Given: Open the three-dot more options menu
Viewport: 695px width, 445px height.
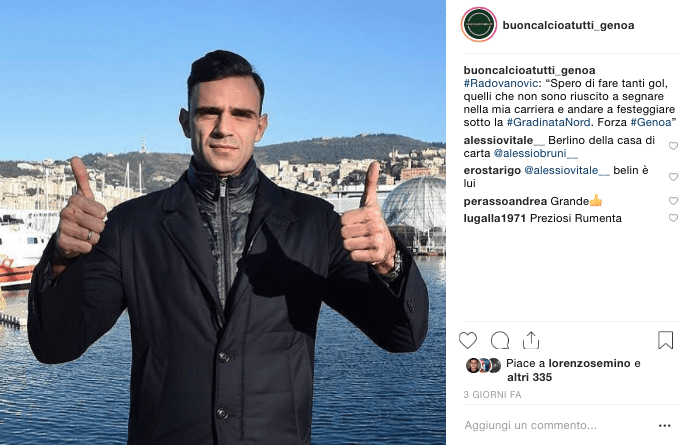Looking at the screenshot, I should 664,425.
